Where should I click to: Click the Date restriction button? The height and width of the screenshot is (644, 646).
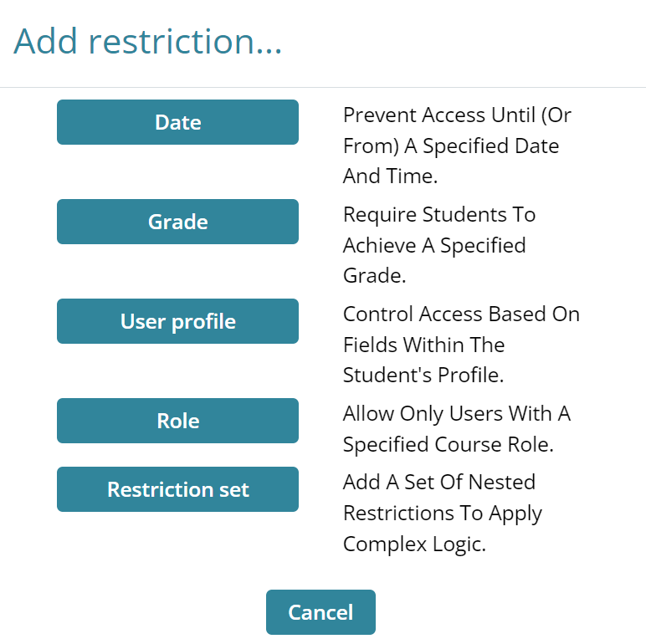tap(177, 122)
